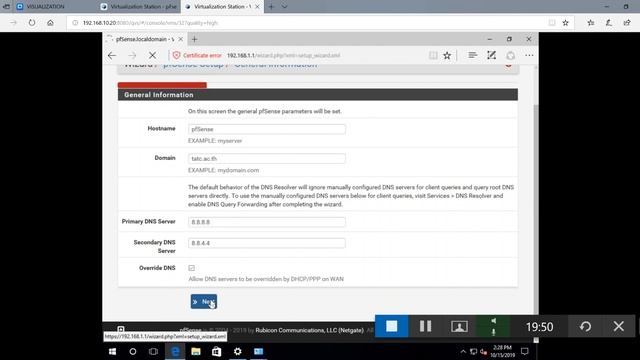Image resolution: width=640 pixels, height=360 pixels.
Task: Open Microsoft Store from taskbar
Action: (x=216, y=351)
